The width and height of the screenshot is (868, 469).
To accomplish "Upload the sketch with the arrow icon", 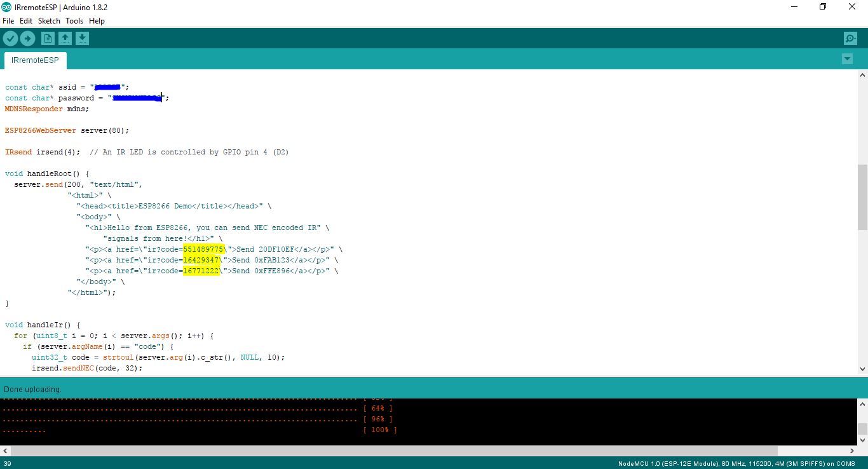I will [x=27, y=38].
